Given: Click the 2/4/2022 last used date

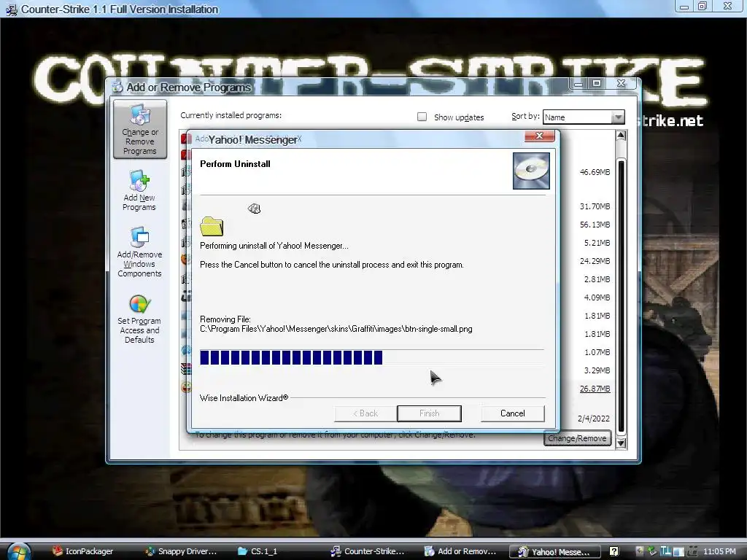Looking at the screenshot, I should [x=593, y=419].
